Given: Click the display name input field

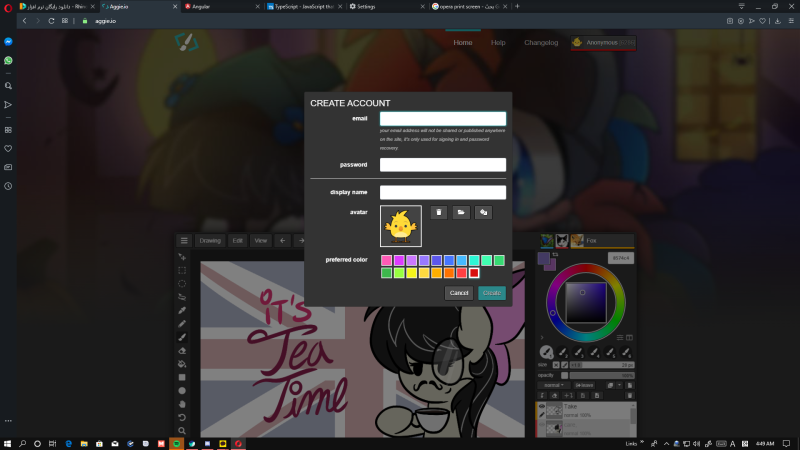Looking at the screenshot, I should [443, 192].
